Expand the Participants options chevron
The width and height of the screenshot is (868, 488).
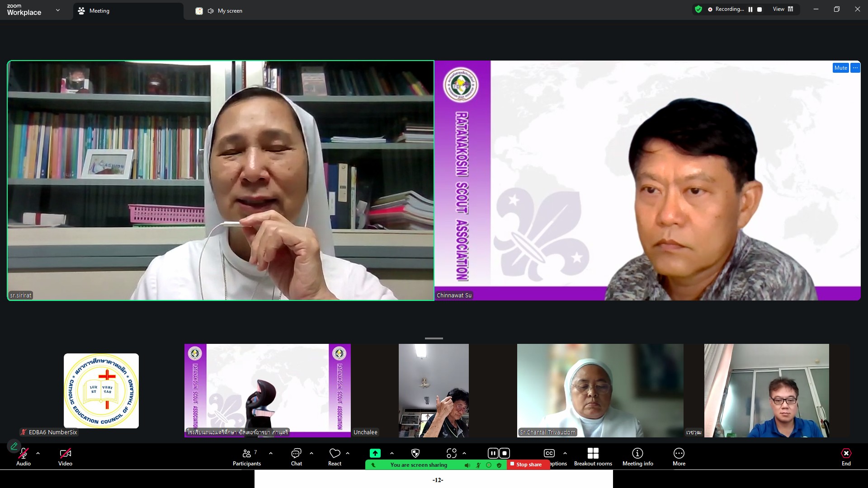[271, 453]
